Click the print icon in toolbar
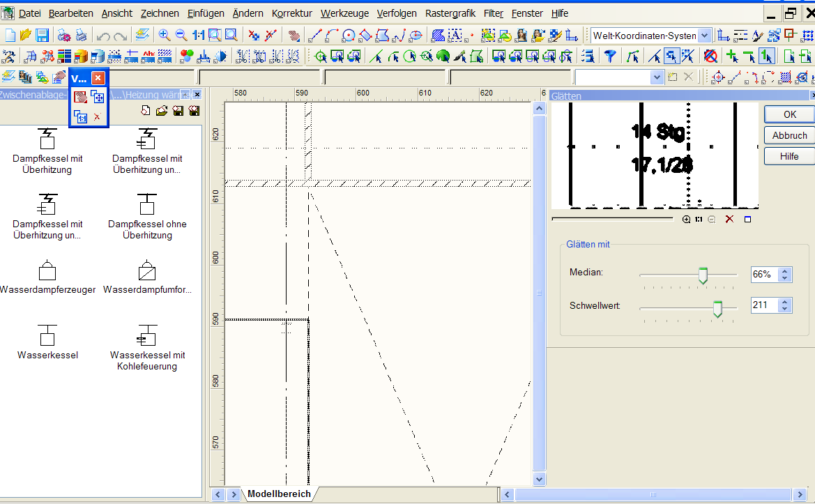Viewport: 815px width, 504px height. [82, 36]
